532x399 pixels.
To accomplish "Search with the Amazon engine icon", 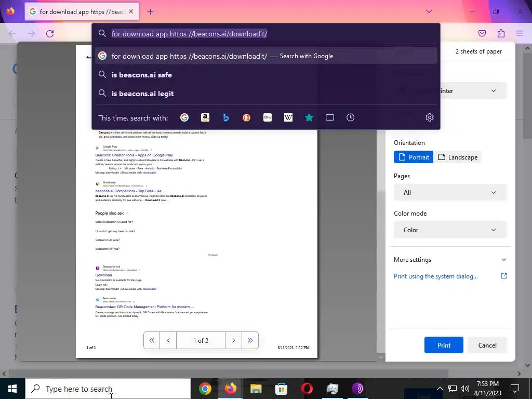I will [205, 117].
